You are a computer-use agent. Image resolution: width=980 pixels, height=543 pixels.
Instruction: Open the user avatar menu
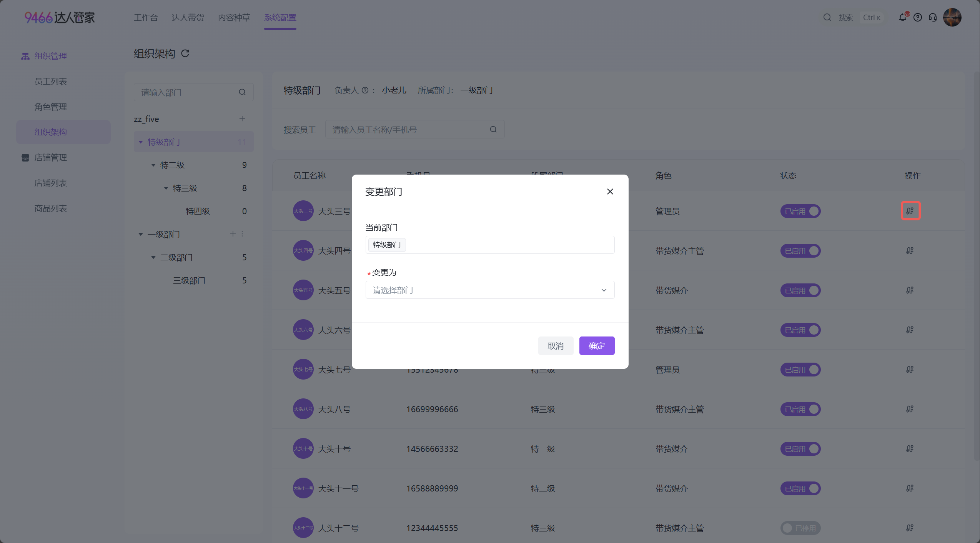coord(952,17)
